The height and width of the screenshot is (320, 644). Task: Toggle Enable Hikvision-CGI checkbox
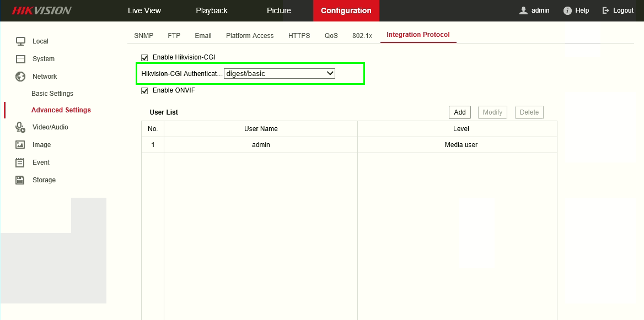[x=144, y=57]
